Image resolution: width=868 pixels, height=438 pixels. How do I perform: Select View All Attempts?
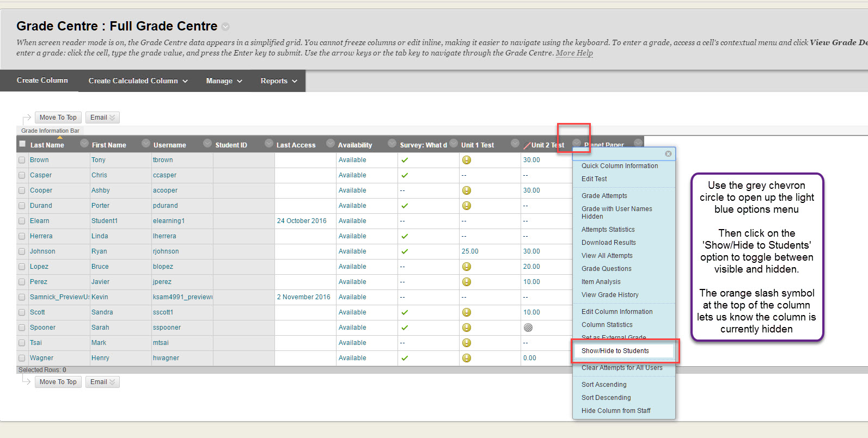[607, 256]
